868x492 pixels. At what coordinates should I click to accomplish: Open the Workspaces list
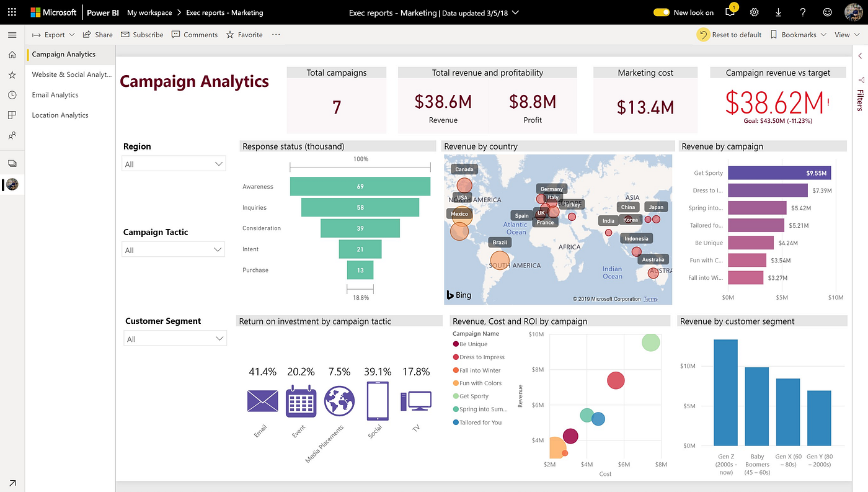pyautogui.click(x=11, y=161)
